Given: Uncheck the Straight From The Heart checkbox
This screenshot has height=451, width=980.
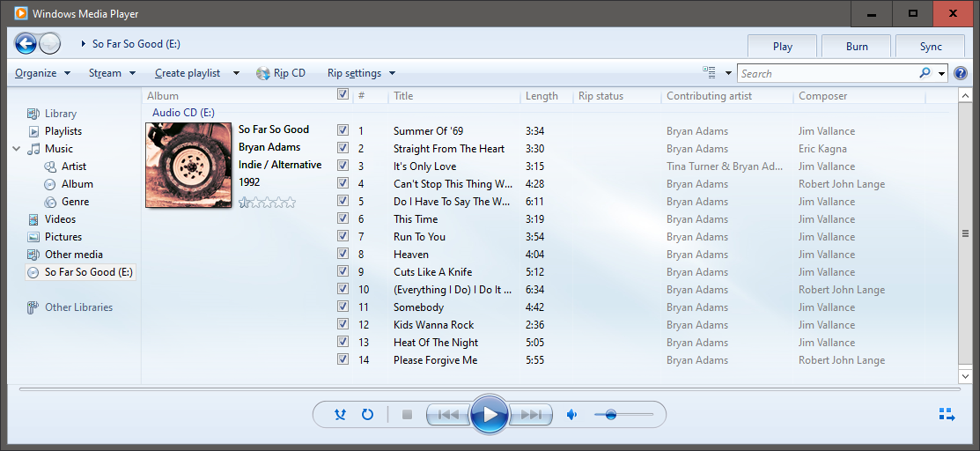Looking at the screenshot, I should (x=343, y=148).
